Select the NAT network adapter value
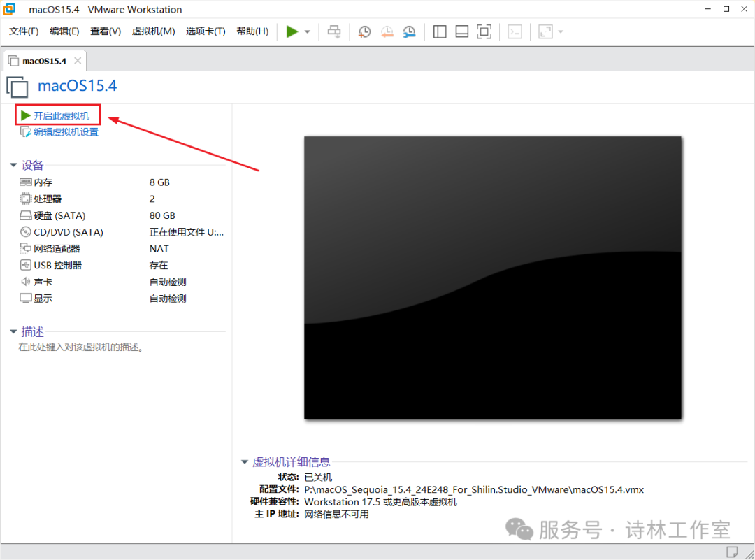Image resolution: width=755 pixels, height=560 pixels. pyautogui.click(x=159, y=248)
